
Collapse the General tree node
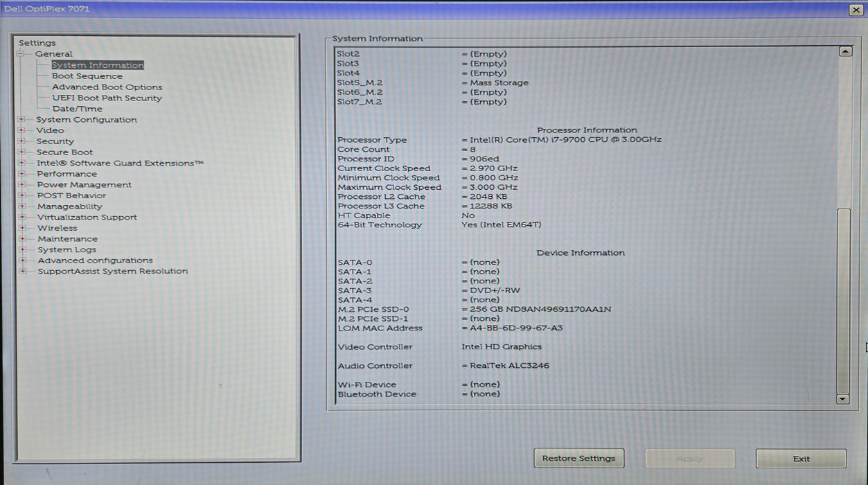[21, 54]
